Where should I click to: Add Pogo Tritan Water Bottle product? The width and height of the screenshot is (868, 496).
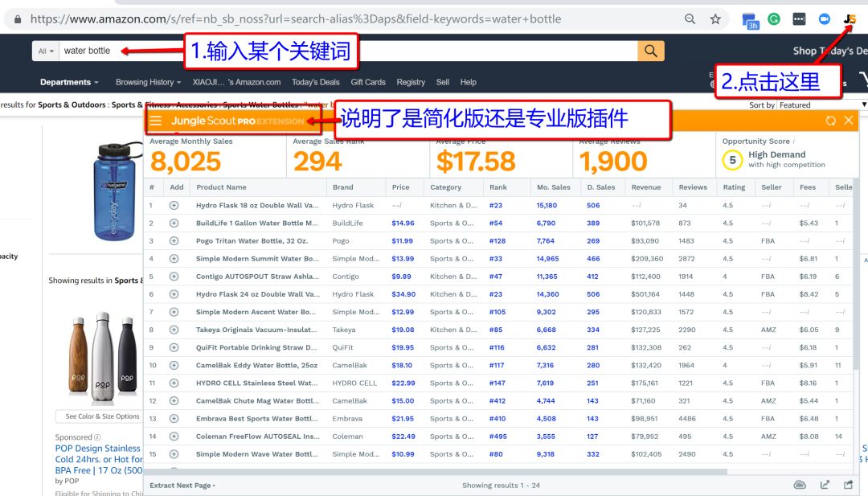[x=174, y=241]
